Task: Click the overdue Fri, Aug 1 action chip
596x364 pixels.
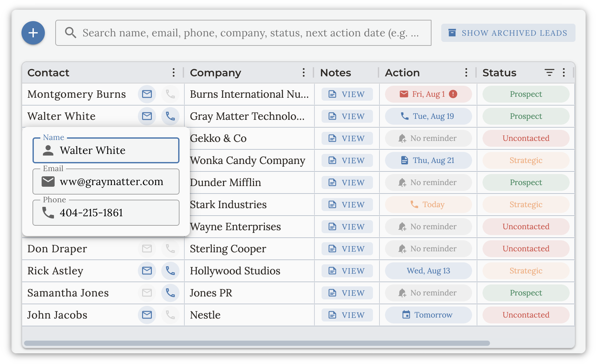Action: [x=428, y=94]
